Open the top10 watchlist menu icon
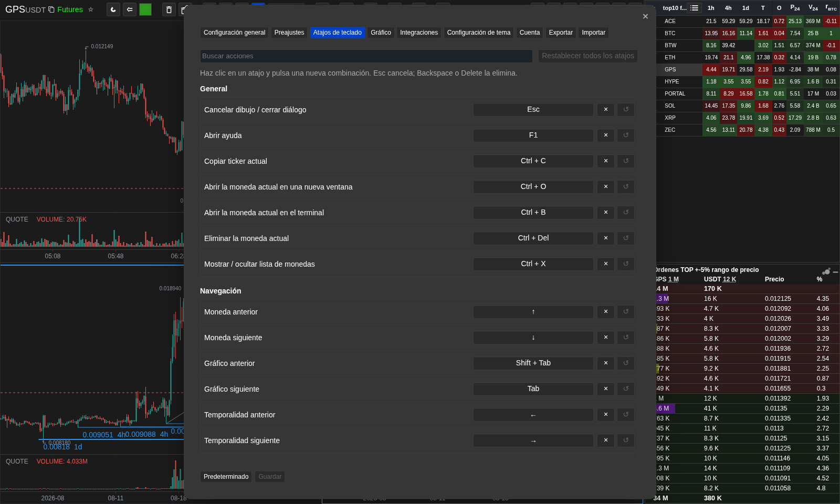This screenshot has width=840, height=504. tap(695, 8)
